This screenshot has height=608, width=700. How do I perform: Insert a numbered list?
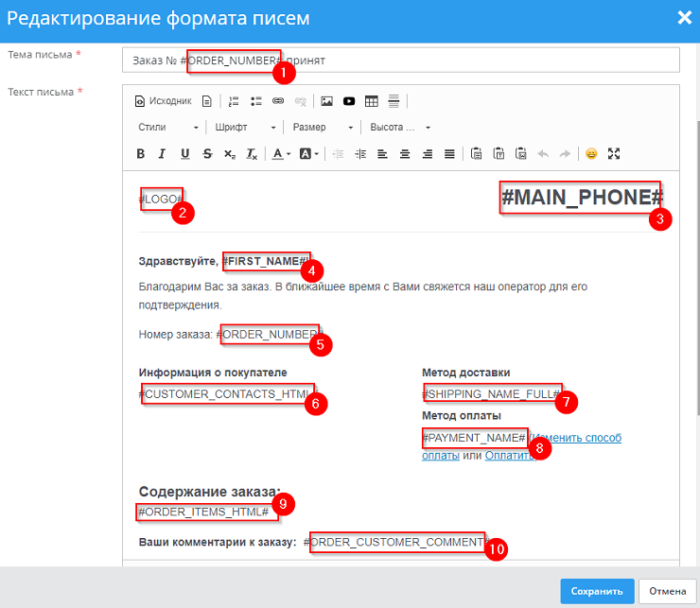pyautogui.click(x=234, y=100)
